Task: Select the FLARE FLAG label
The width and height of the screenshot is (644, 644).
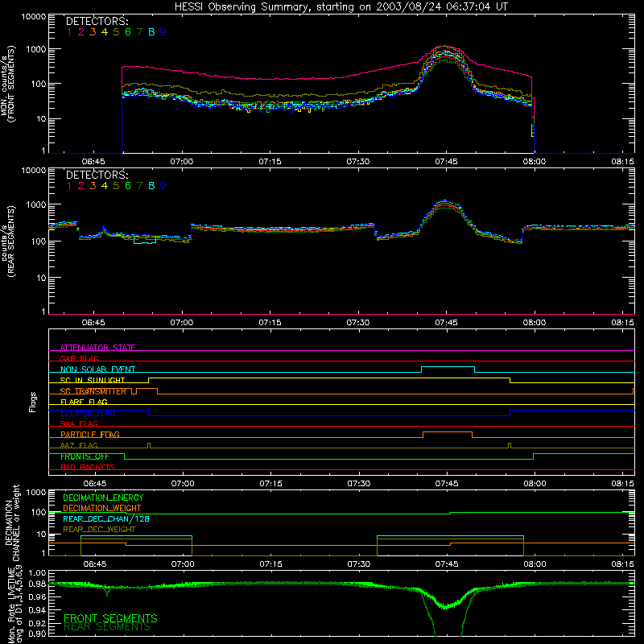Action: point(84,402)
